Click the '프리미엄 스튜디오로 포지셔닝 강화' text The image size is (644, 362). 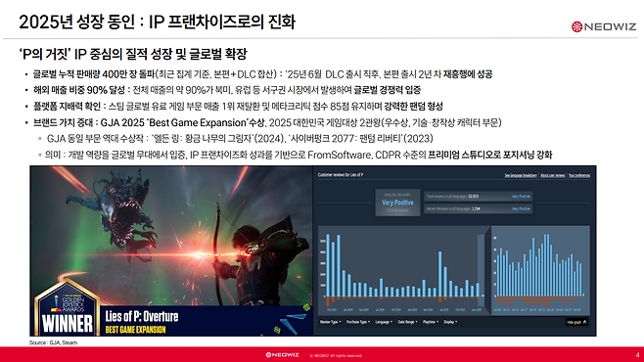pyautogui.click(x=490, y=155)
